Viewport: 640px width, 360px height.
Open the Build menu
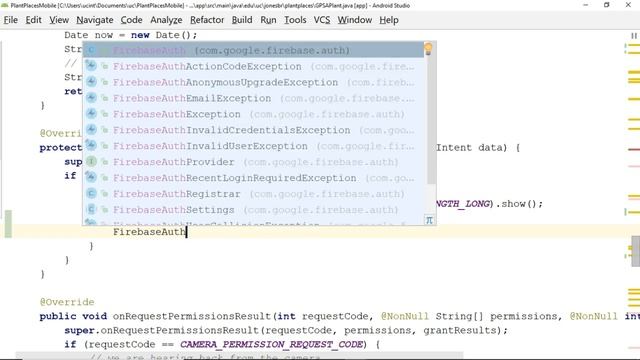(x=242, y=20)
